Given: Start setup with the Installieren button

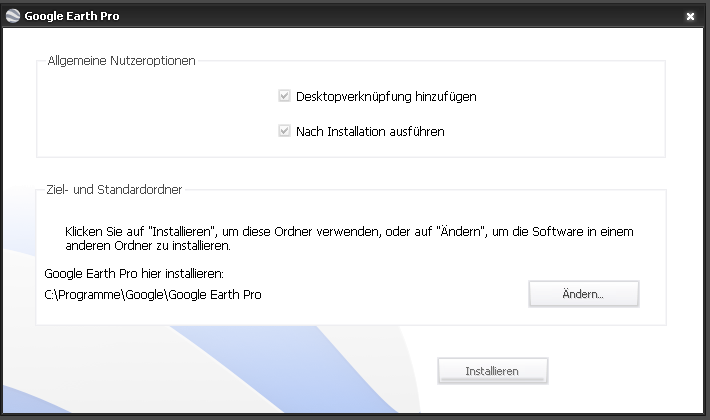Looking at the screenshot, I should [x=492, y=371].
